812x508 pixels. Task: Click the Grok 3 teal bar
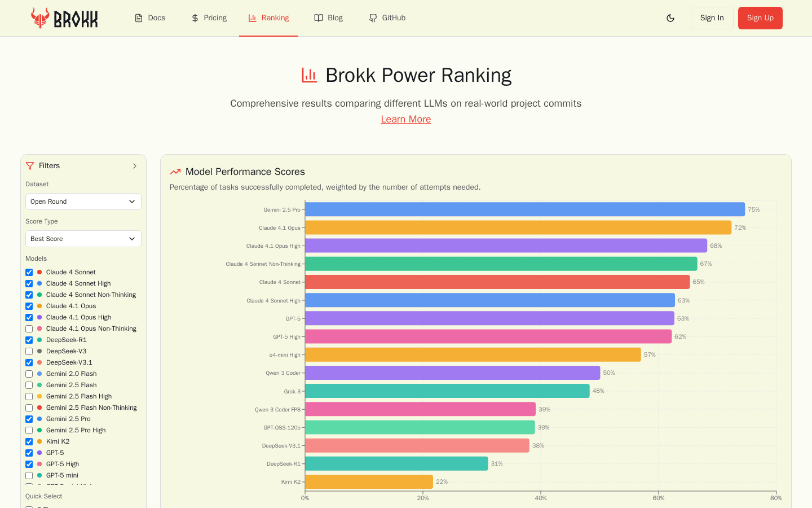447,391
